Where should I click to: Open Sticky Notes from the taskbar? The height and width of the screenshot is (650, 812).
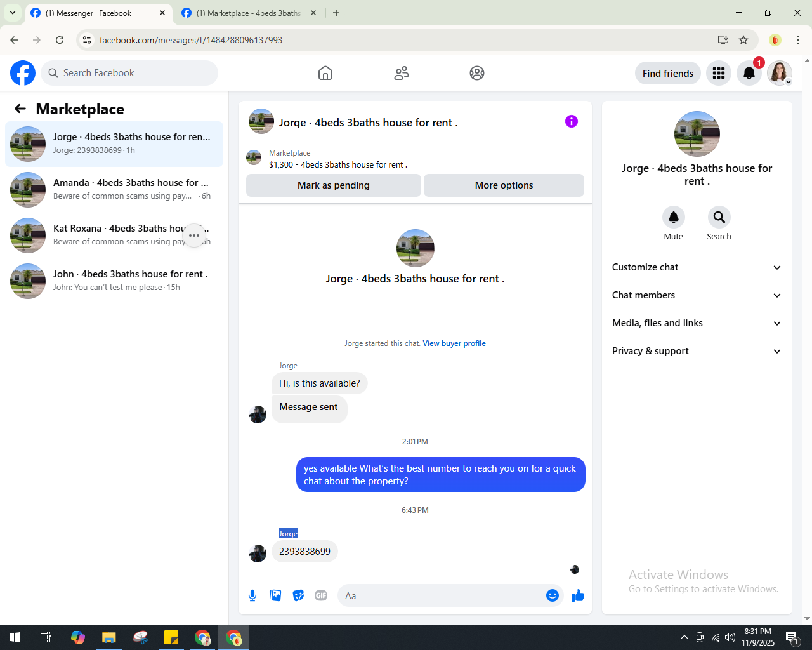coord(171,637)
